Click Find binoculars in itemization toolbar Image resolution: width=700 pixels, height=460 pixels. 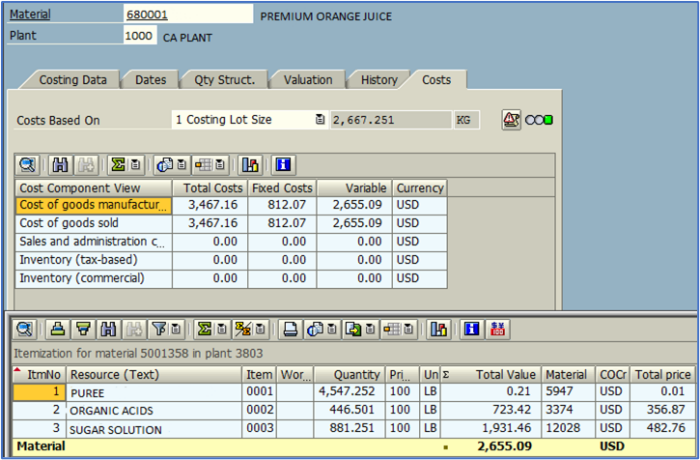[108, 330]
